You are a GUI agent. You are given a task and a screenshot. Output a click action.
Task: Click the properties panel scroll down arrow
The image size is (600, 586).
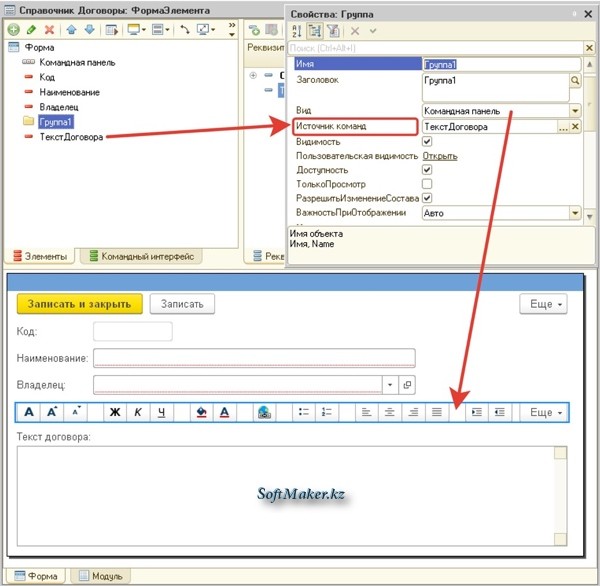pos(590,217)
